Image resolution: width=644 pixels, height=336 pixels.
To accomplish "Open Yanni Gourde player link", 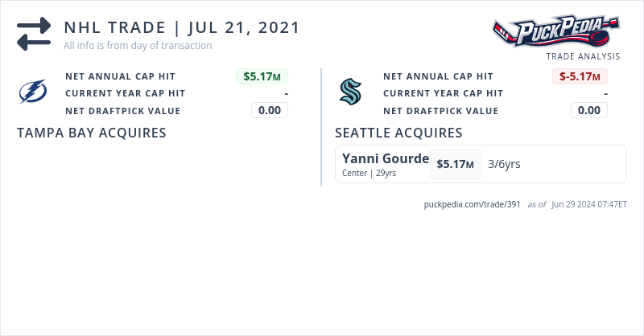I will click(385, 158).
